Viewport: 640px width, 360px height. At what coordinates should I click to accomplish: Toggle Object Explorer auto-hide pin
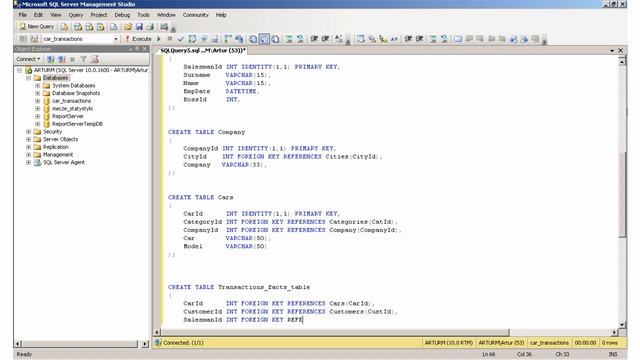coord(137,49)
